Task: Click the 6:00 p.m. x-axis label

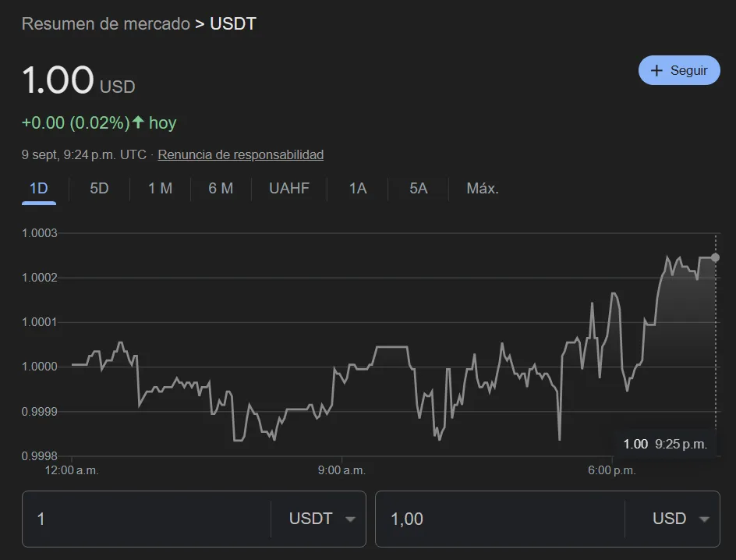Action: pos(611,470)
